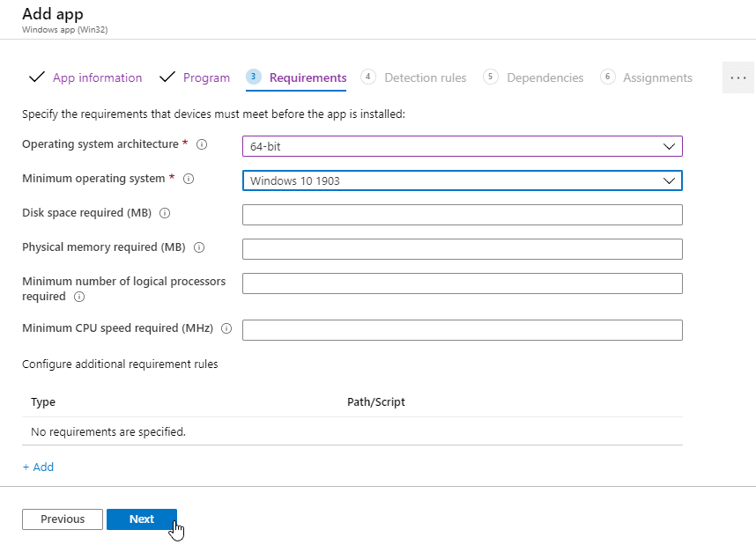Click info icon for Minimum CPU speed
This screenshot has width=756, height=552.
(226, 328)
